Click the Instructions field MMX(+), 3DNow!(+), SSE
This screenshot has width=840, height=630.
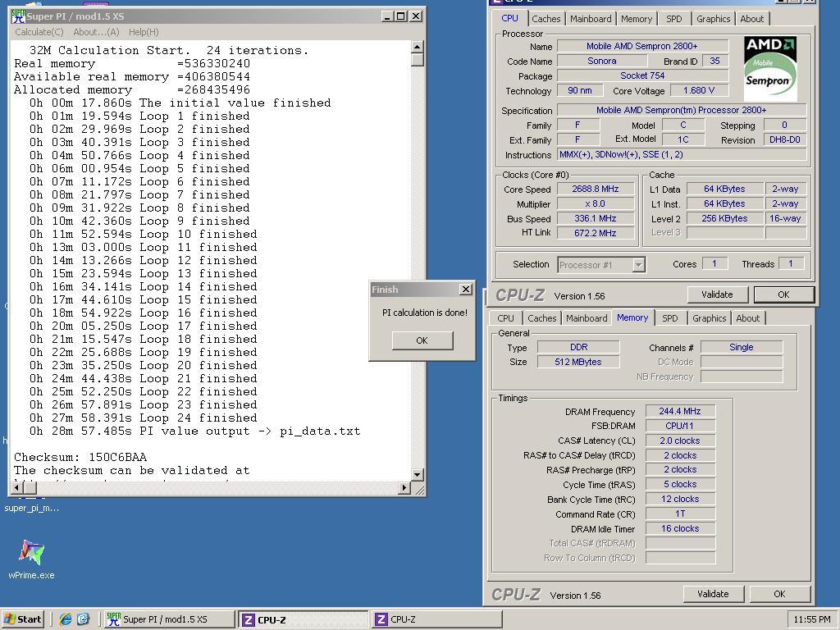click(x=682, y=154)
